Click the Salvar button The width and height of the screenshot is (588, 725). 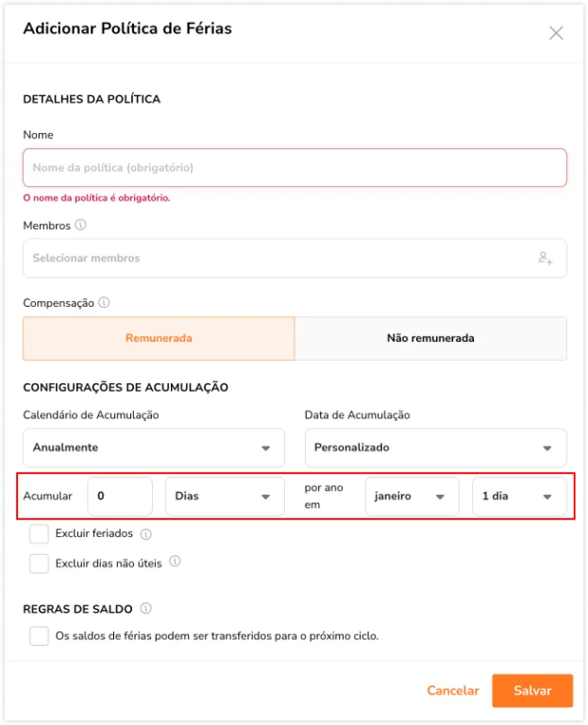click(x=532, y=691)
